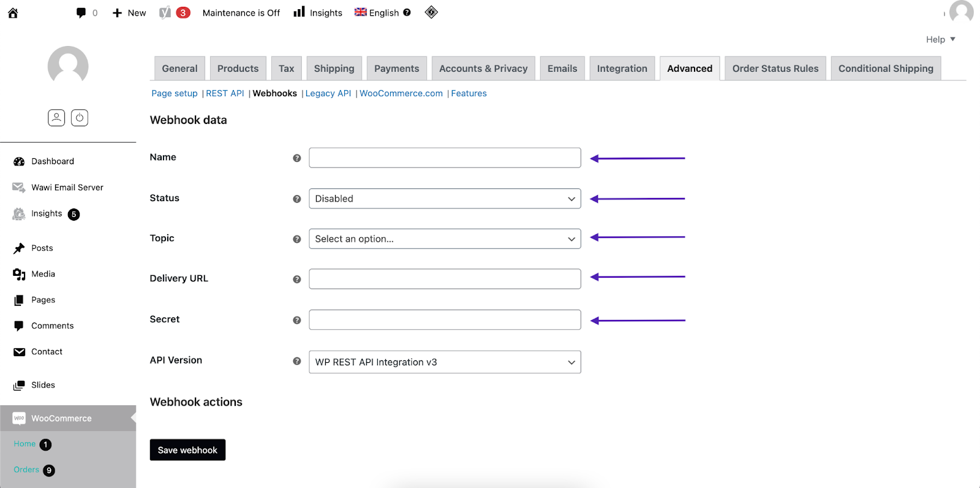
Task: Open the API Version dropdown
Action: click(x=445, y=362)
